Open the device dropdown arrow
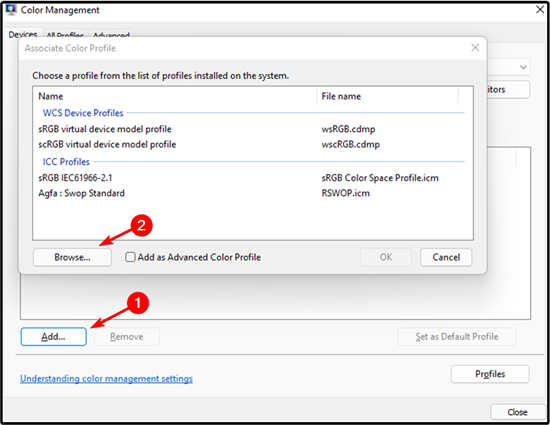550x425 pixels. click(x=523, y=67)
